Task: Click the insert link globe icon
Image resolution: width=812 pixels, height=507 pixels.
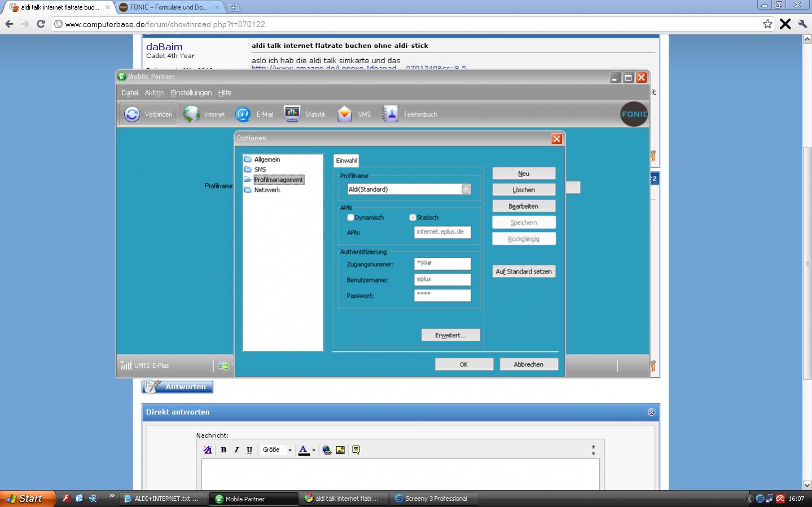Action: tap(327, 450)
